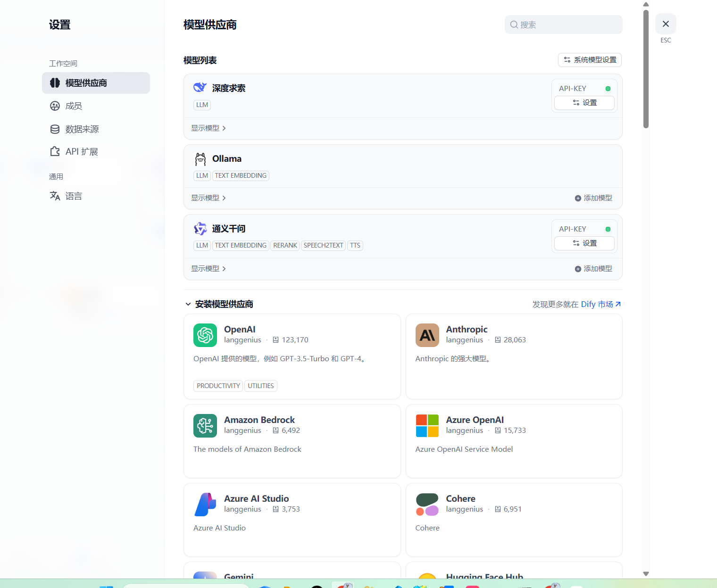Viewport: 717px width, 588px height.
Task: Click 添加模型 for Ollama
Action: coord(593,198)
